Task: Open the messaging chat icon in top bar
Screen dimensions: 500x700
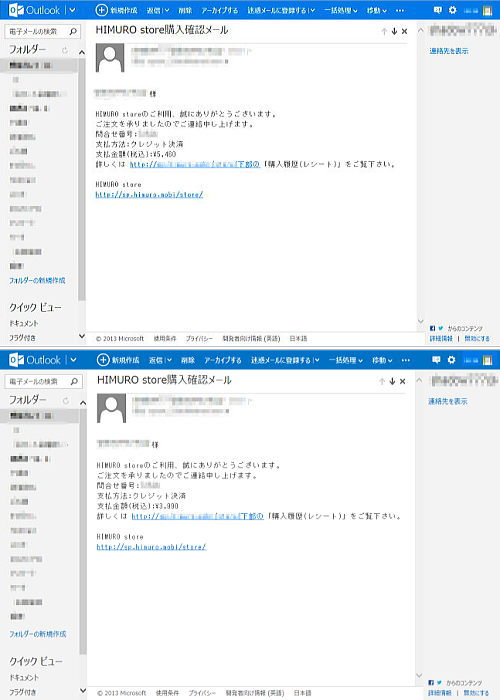Action: (438, 10)
